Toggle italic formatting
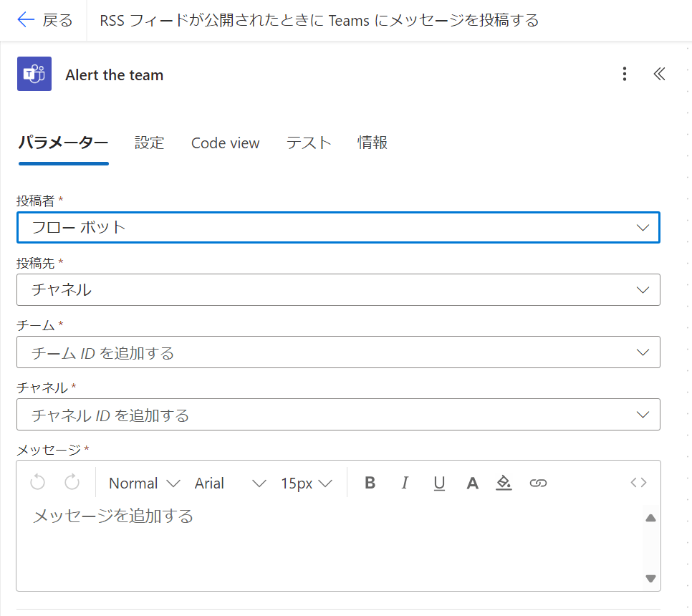This screenshot has height=616, width=692. tap(404, 483)
